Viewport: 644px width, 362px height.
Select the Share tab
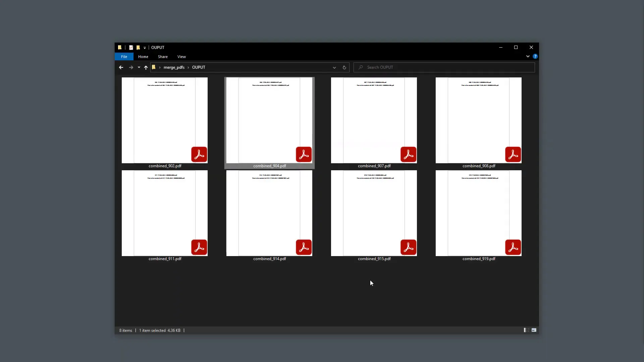163,57
